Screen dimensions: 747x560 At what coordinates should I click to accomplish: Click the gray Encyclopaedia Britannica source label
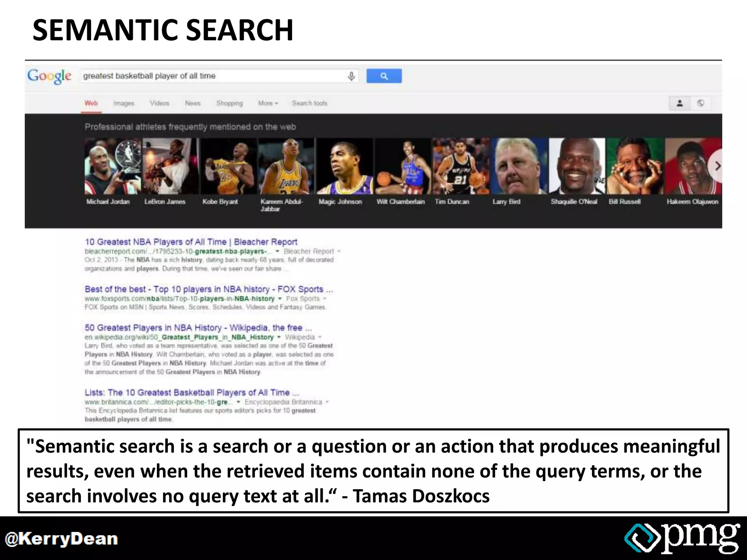pos(283,402)
